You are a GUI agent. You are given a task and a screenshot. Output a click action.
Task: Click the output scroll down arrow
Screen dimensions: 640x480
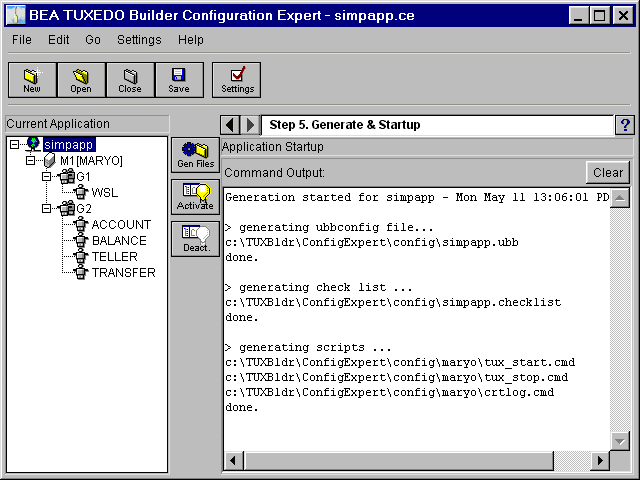tap(620, 441)
